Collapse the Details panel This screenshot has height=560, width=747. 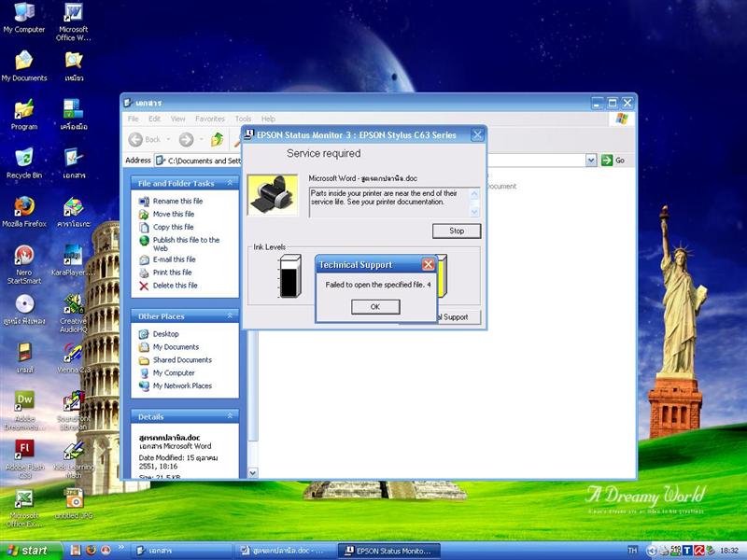230,416
